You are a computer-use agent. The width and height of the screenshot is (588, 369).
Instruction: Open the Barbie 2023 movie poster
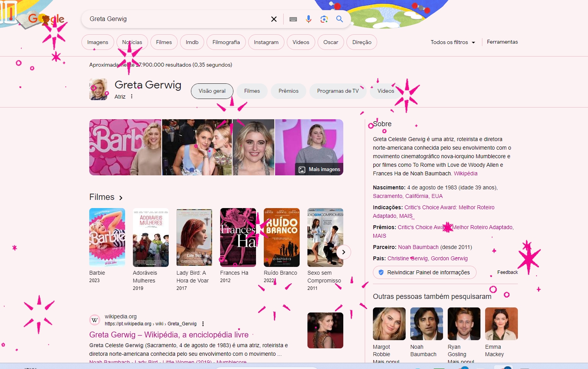(x=107, y=237)
